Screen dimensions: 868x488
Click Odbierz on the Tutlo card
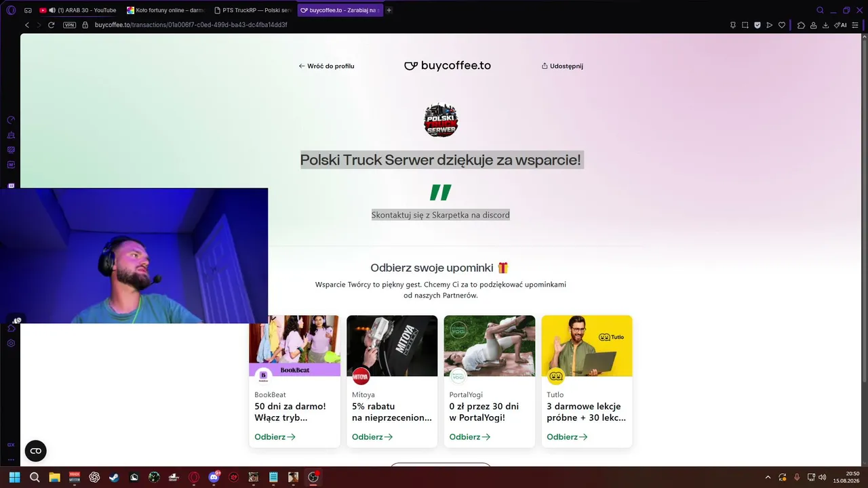[567, 437]
